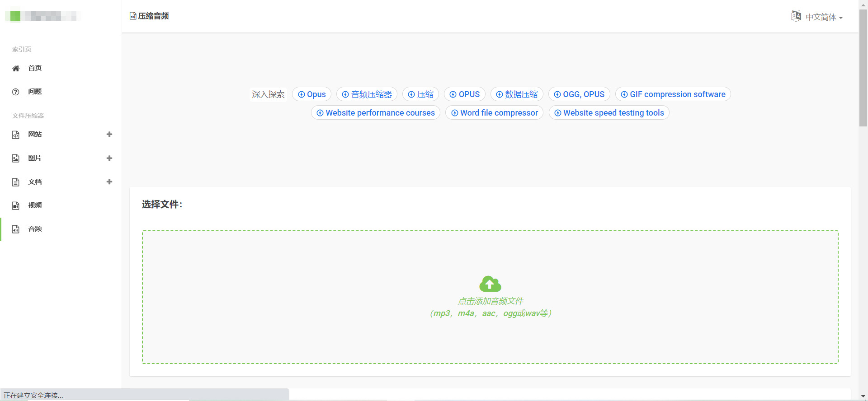Select 视频 in the sidebar
The width and height of the screenshot is (868, 401).
point(35,205)
